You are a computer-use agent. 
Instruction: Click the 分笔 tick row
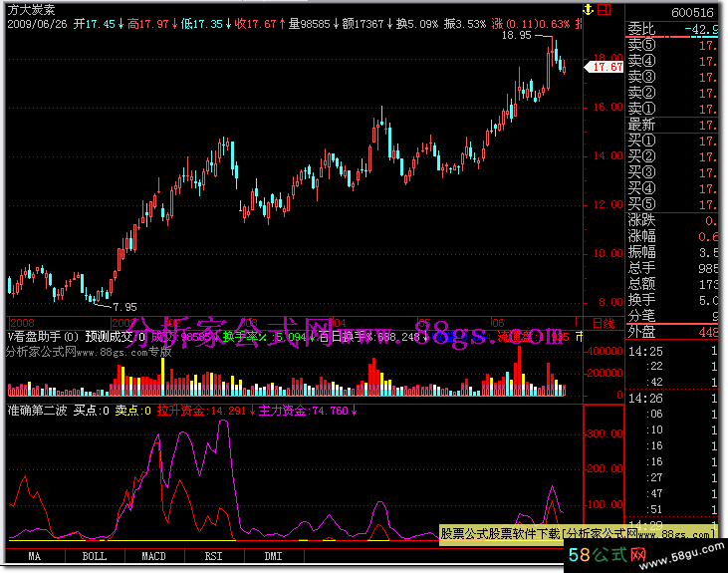(672, 316)
